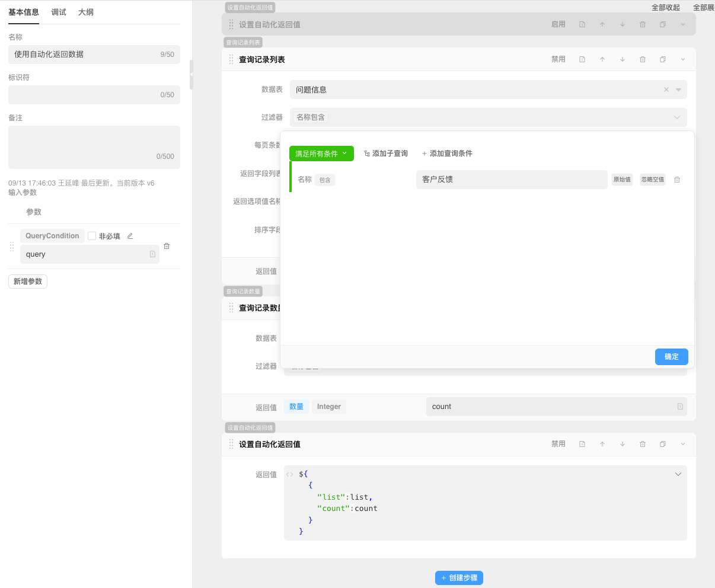Screen dimensions: 715x588
Task: Expand the 过滤器 名称包含 dropdown
Action: 677,117
